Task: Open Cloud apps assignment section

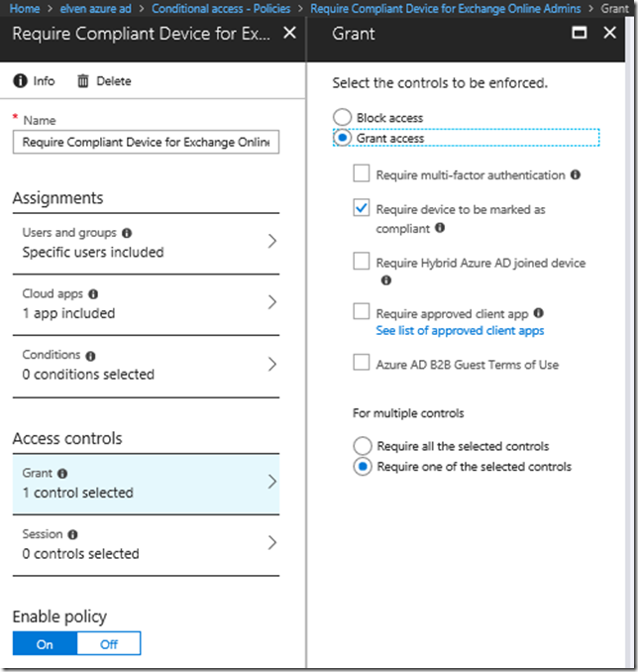Action: pos(146,303)
